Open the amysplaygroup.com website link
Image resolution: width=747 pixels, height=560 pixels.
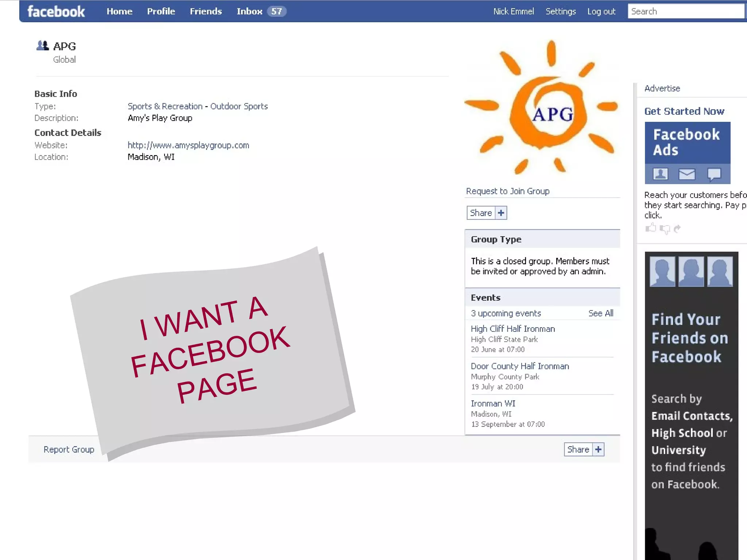coord(188,145)
